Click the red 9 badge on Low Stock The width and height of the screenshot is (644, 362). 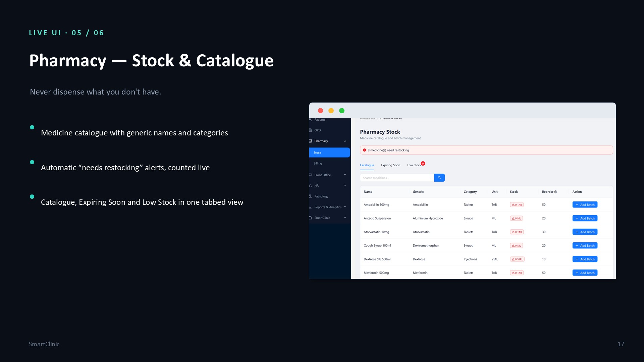[423, 163]
